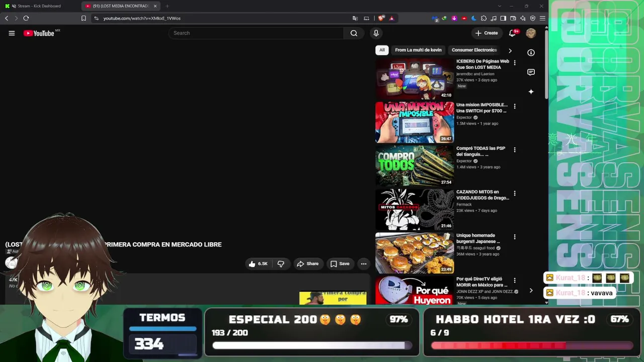Open the purple download extension icon

click(454, 18)
